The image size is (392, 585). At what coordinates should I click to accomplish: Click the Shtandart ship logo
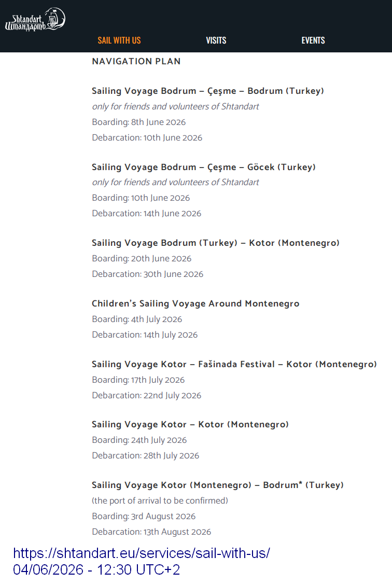click(35, 19)
